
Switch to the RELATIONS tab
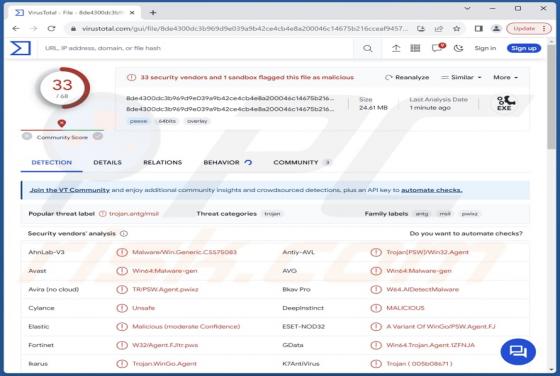click(162, 162)
